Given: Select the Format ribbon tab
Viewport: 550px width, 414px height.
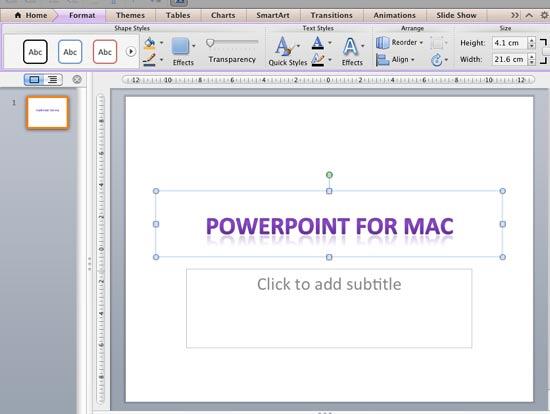Looking at the screenshot, I should [82, 15].
